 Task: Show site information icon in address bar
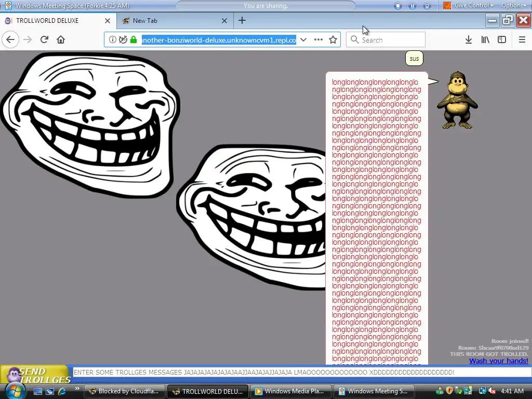(113, 39)
